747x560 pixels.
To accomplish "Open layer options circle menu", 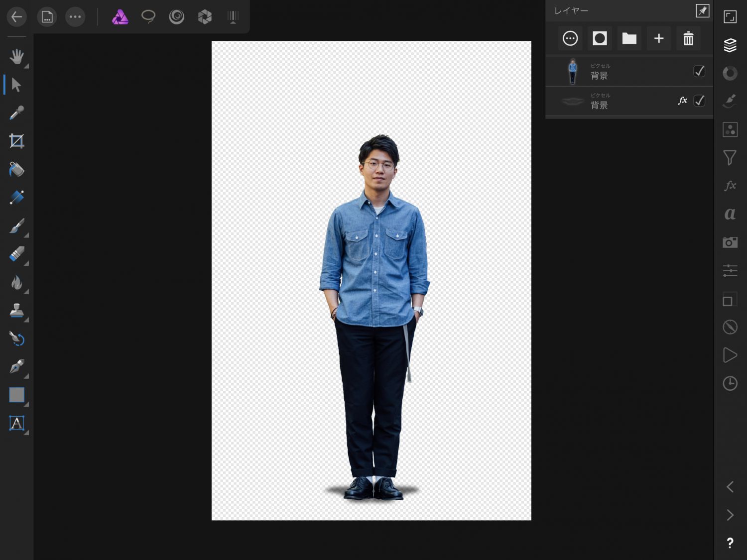I will pyautogui.click(x=570, y=38).
